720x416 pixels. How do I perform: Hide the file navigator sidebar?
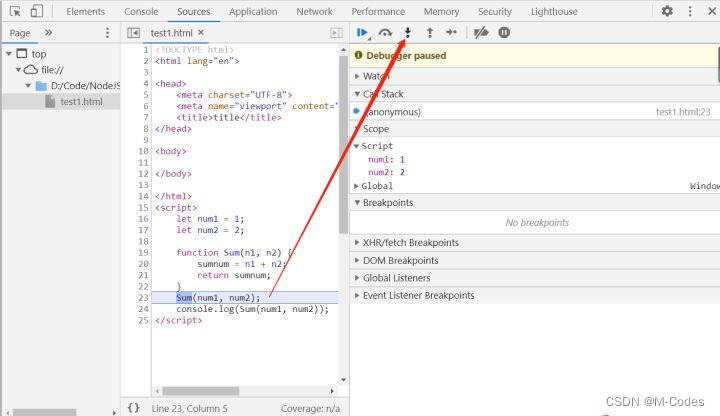pos(134,33)
